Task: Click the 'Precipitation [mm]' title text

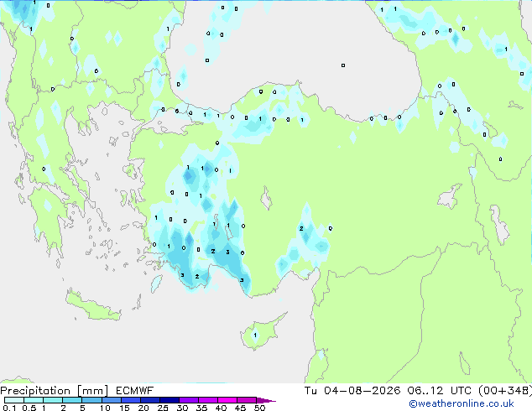Action: (55, 391)
